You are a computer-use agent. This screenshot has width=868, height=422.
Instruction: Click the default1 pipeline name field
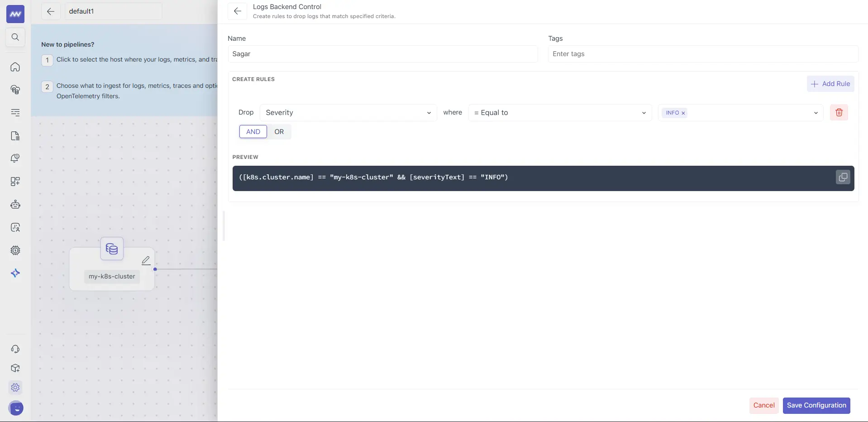tap(113, 11)
